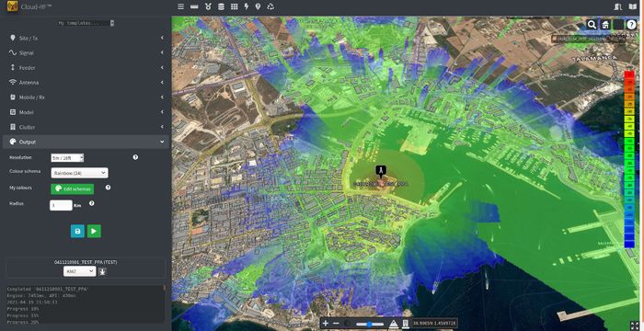Viewport: 644px width, 331px height.
Task: Click the Radius input field
Action: 61,205
